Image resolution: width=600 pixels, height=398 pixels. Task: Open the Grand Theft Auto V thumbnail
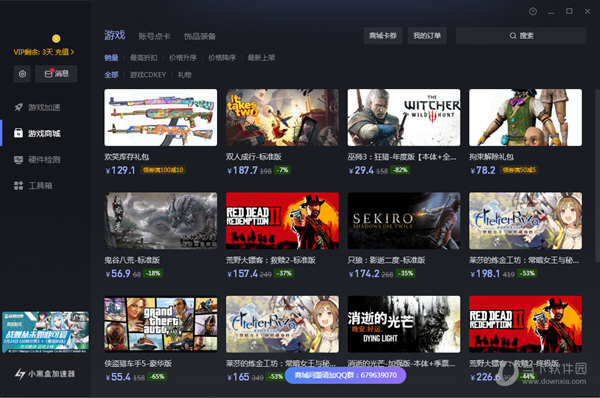pyautogui.click(x=161, y=324)
